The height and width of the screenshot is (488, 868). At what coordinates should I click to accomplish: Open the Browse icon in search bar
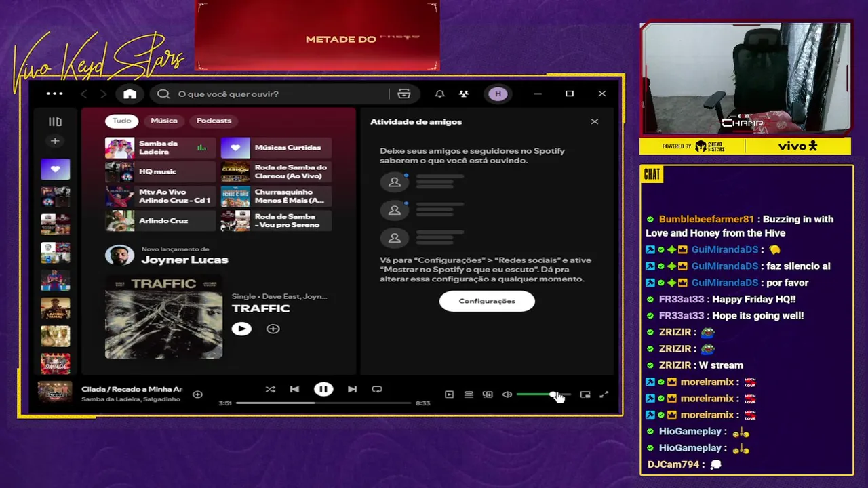tap(404, 94)
